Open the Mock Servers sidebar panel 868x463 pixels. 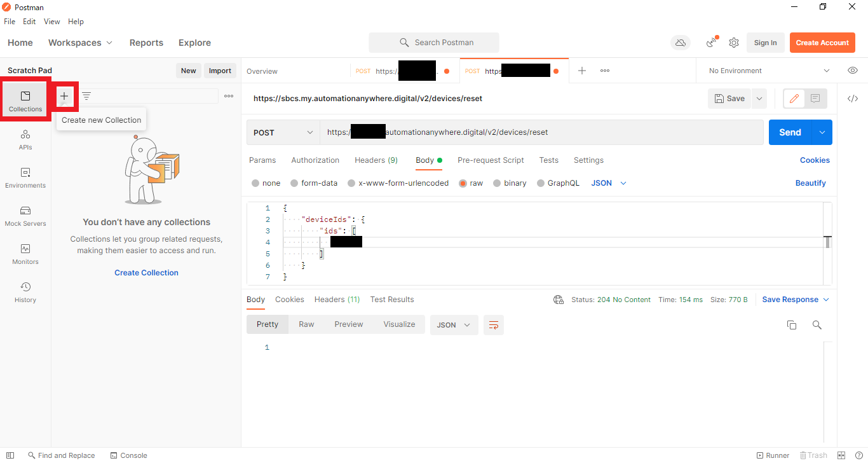tap(25, 216)
